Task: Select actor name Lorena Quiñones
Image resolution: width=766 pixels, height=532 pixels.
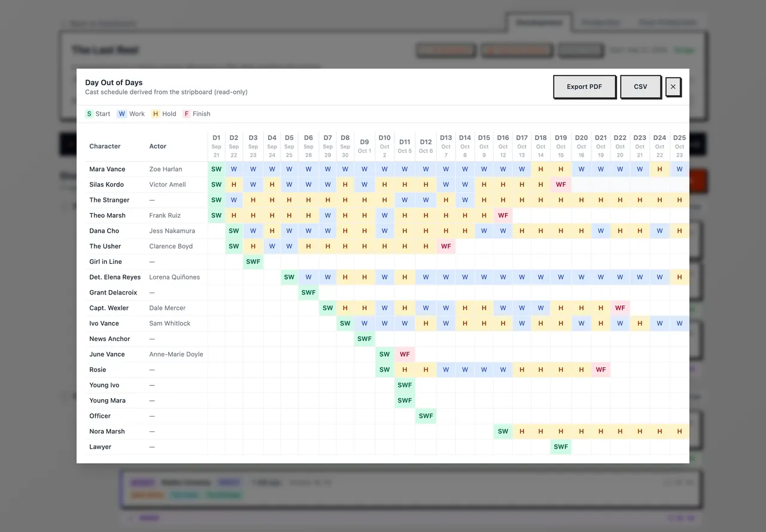Action: click(174, 278)
